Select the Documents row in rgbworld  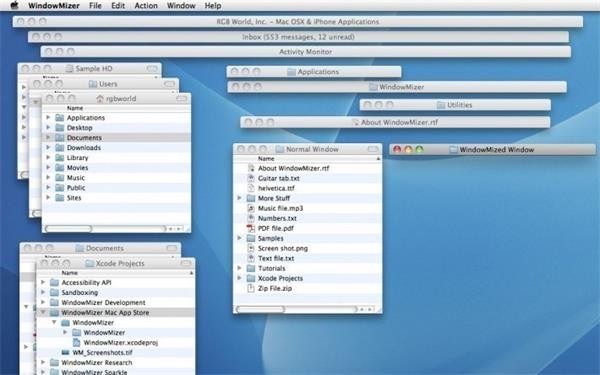(x=116, y=137)
